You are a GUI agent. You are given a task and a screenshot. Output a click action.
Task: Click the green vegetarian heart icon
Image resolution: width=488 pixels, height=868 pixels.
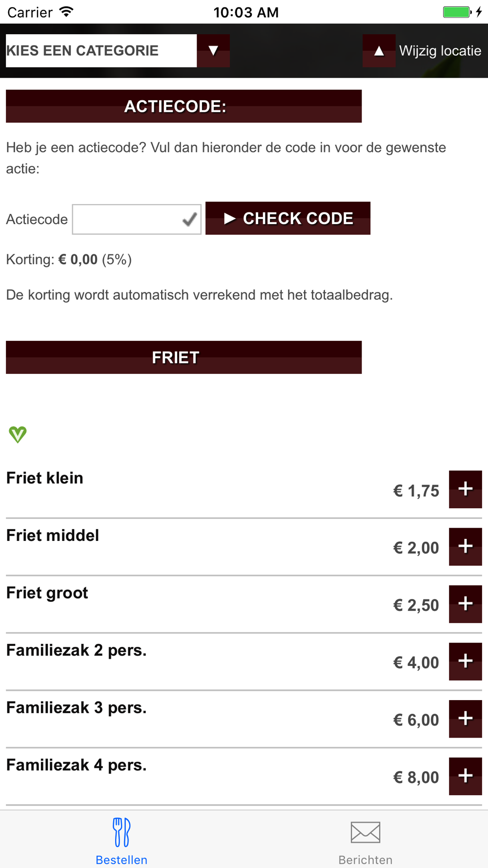pos(18,434)
